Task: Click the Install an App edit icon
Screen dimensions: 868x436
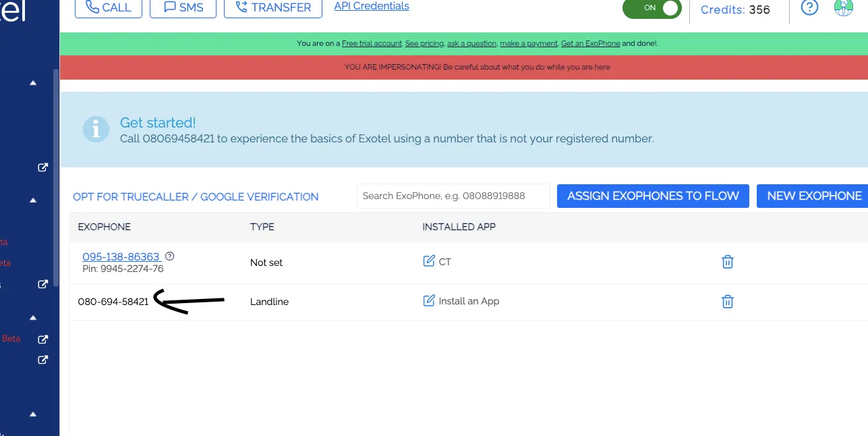Action: 429,301
